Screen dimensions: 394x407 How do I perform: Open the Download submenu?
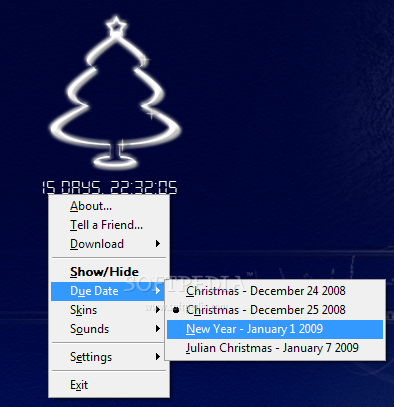[109, 244]
